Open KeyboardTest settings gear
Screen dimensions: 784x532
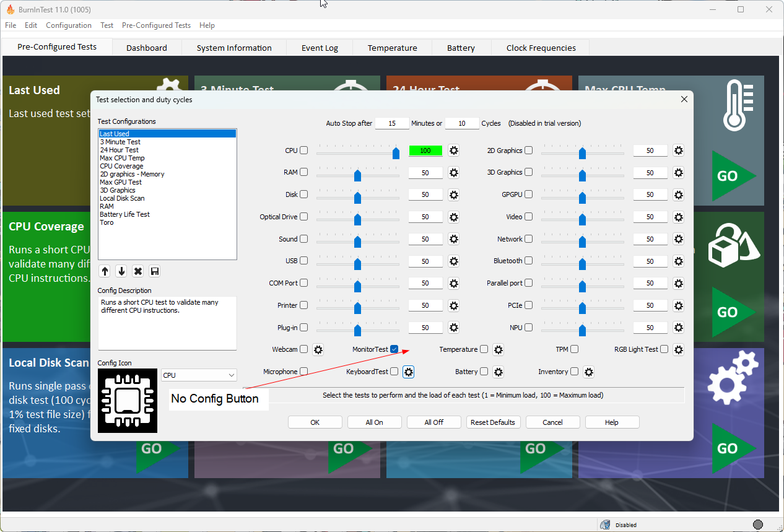[408, 372]
